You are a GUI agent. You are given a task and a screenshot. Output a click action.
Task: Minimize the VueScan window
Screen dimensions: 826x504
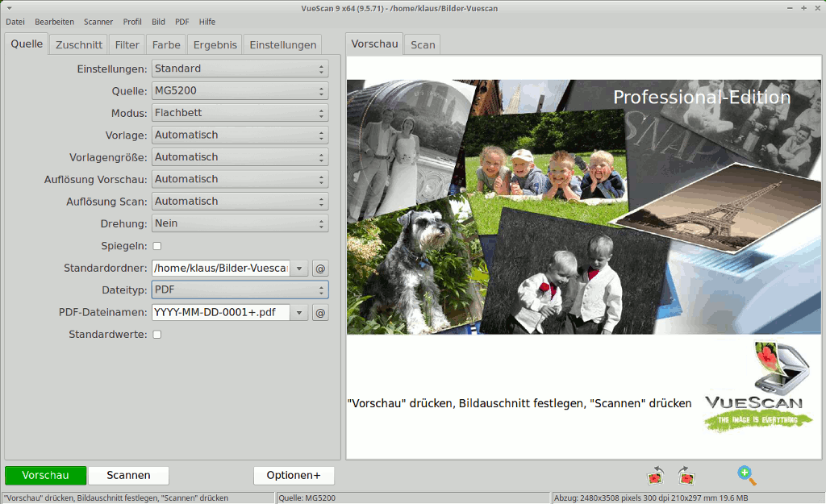point(791,8)
